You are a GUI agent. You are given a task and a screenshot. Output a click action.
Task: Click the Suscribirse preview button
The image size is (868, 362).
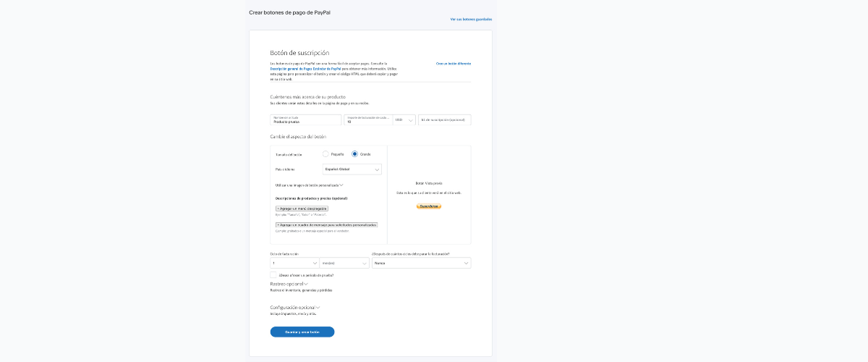click(x=429, y=206)
